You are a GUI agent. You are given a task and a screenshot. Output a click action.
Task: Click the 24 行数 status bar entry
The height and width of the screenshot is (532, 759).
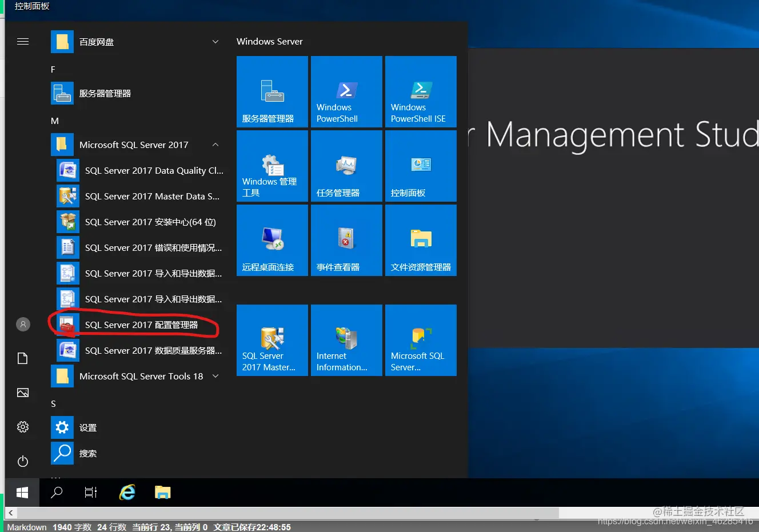coord(111,527)
